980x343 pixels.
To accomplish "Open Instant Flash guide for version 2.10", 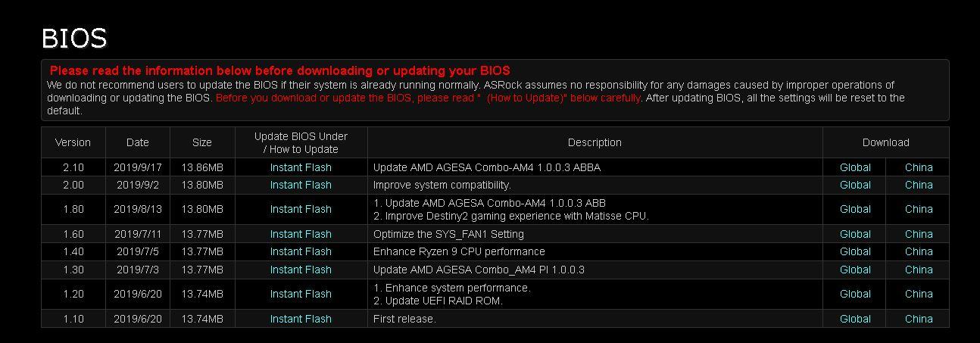I will click(x=301, y=167).
